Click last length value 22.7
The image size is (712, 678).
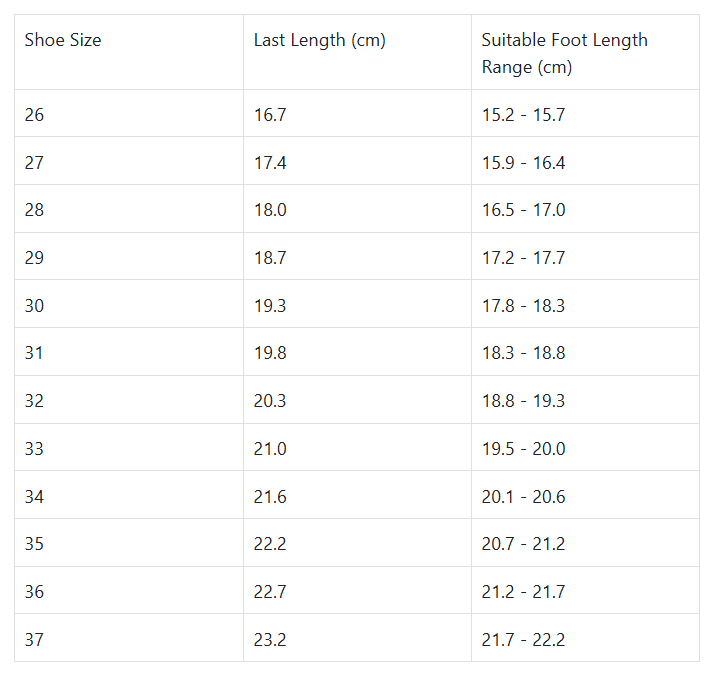tap(270, 592)
